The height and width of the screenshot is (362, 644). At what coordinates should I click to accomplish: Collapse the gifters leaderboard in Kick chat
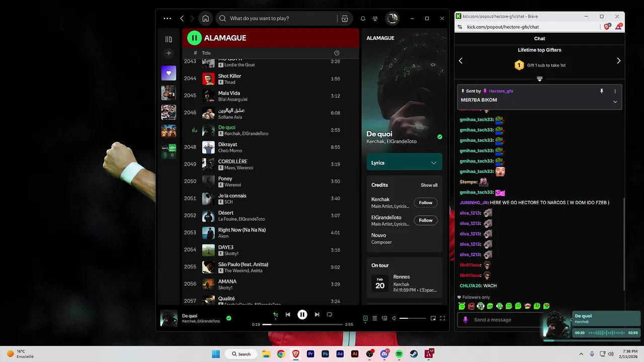539,79
